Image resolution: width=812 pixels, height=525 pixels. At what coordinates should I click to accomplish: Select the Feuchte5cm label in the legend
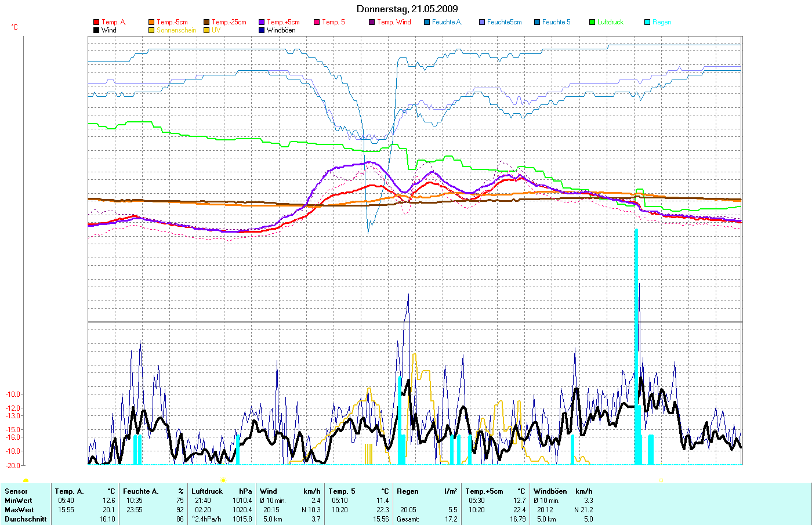pos(504,22)
